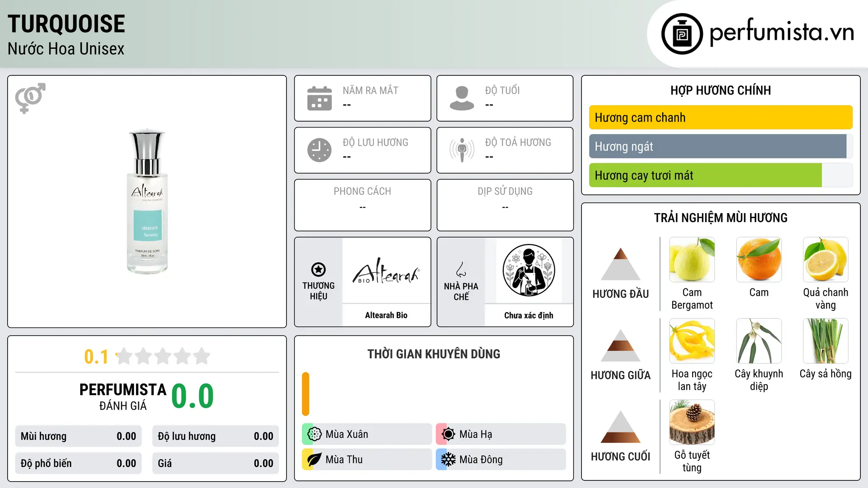Click the person icon for Độ tuổi

tap(462, 98)
